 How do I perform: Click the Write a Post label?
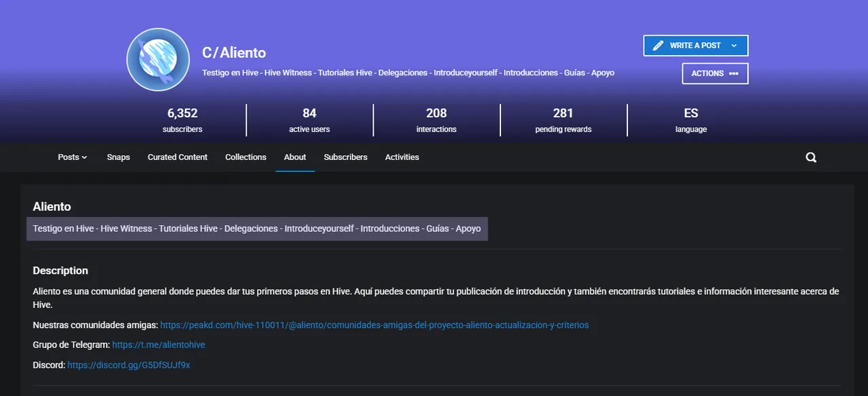(695, 45)
